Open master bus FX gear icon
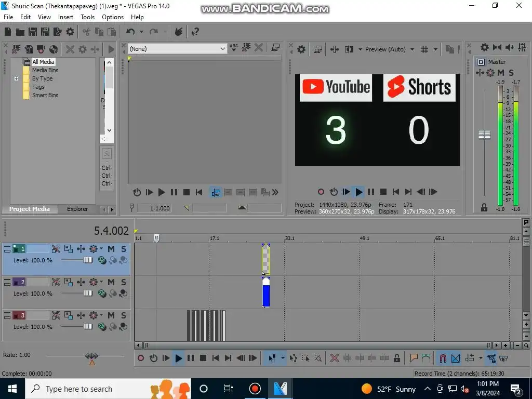The image size is (532, 399). point(490,73)
